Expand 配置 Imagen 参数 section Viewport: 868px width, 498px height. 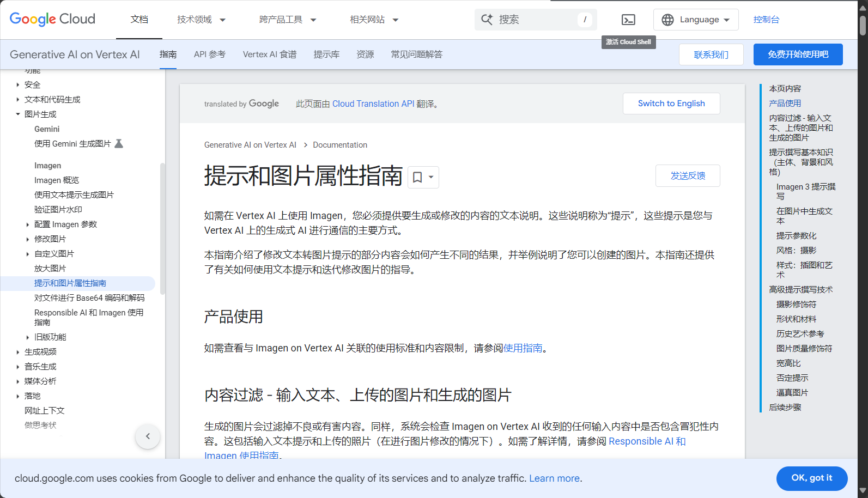27,224
